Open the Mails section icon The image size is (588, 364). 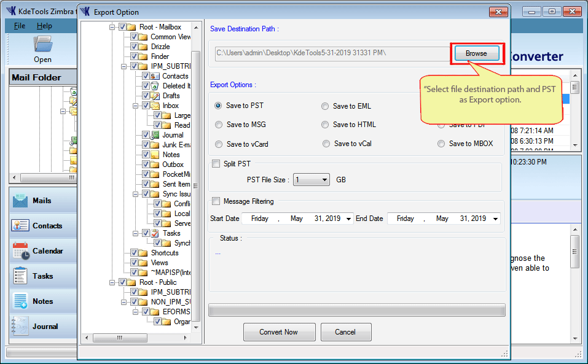(20, 201)
